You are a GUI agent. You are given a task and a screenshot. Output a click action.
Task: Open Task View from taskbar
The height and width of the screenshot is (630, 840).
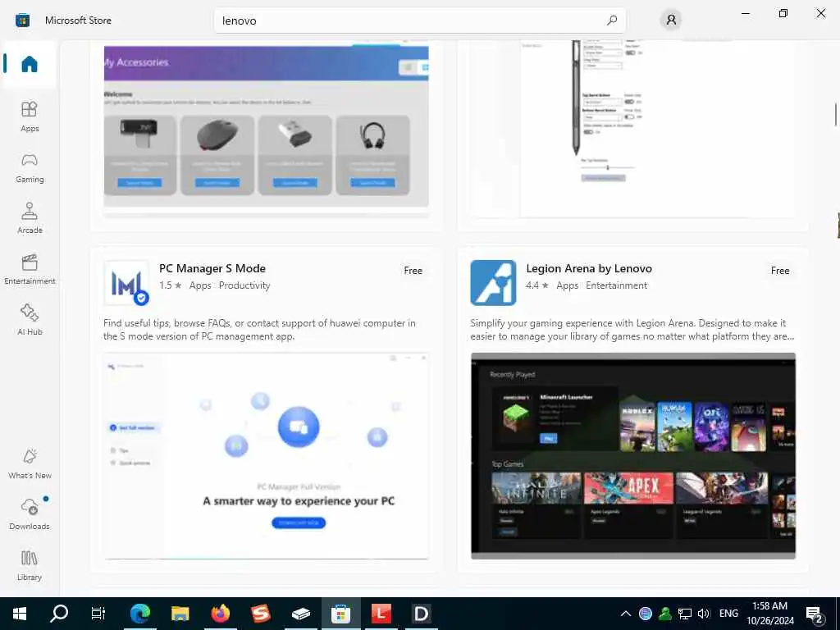point(98,614)
